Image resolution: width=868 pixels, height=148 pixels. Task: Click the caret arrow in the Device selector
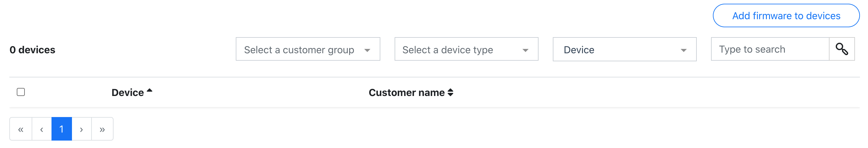tap(684, 50)
